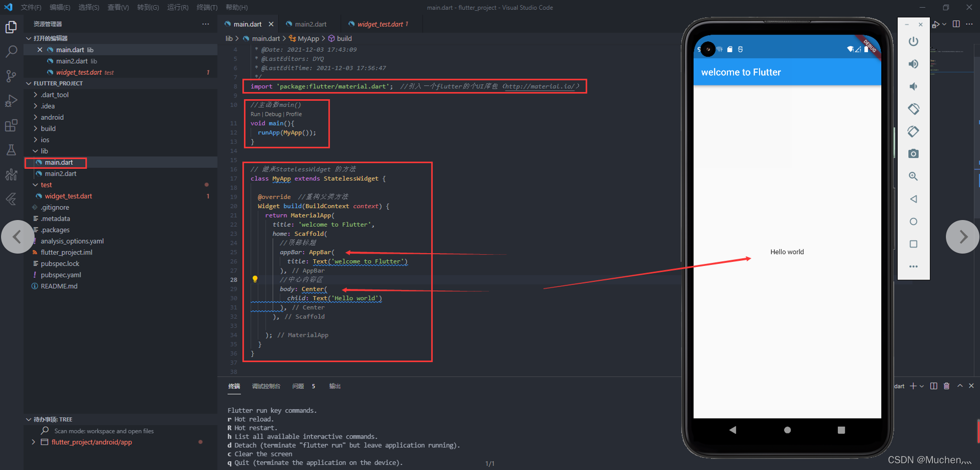
Task: Open the Flutter icon in activity bar
Action: pos(11,199)
